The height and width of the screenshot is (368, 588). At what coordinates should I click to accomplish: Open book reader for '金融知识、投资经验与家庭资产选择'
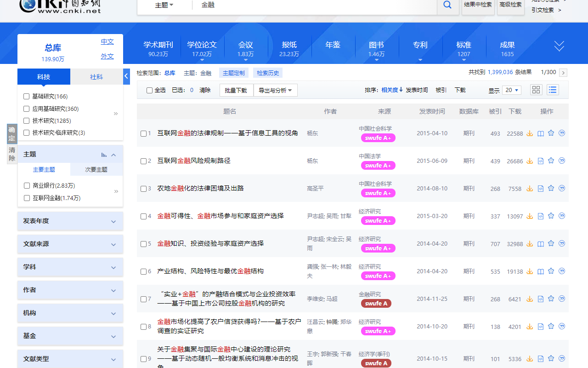[x=541, y=244]
